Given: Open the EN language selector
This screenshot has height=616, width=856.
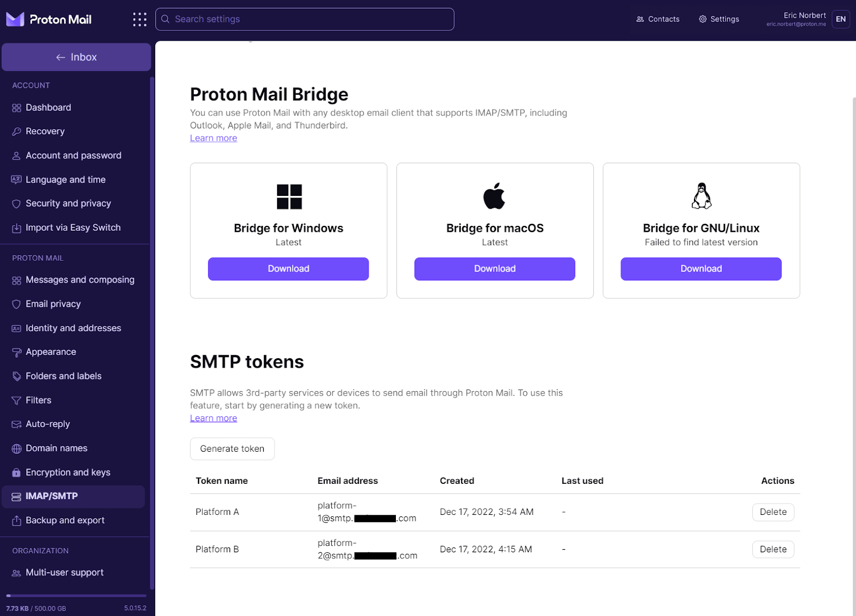Looking at the screenshot, I should click(840, 19).
